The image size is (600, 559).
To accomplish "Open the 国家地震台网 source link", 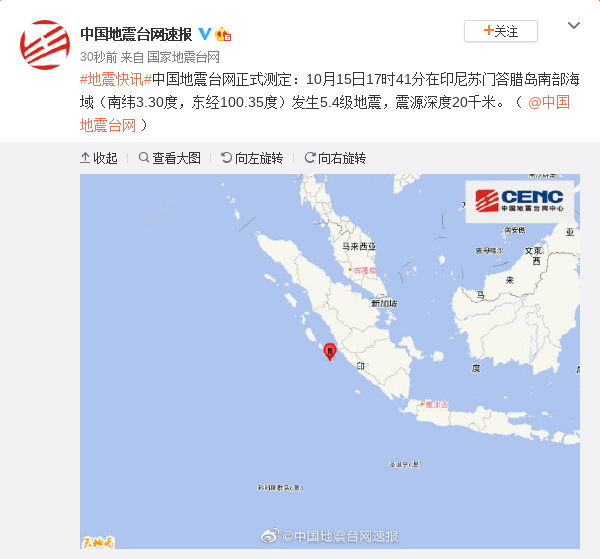I will point(183,57).
